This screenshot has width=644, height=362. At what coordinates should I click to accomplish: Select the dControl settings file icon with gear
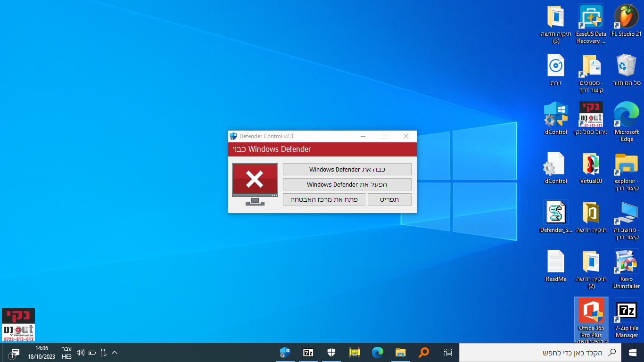point(556,168)
